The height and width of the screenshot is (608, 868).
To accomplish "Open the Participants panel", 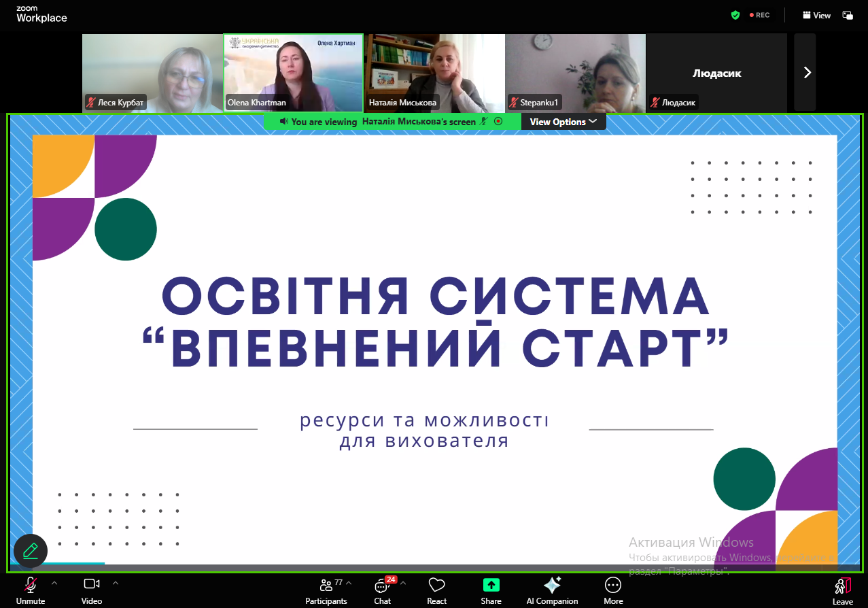I will pyautogui.click(x=326, y=586).
